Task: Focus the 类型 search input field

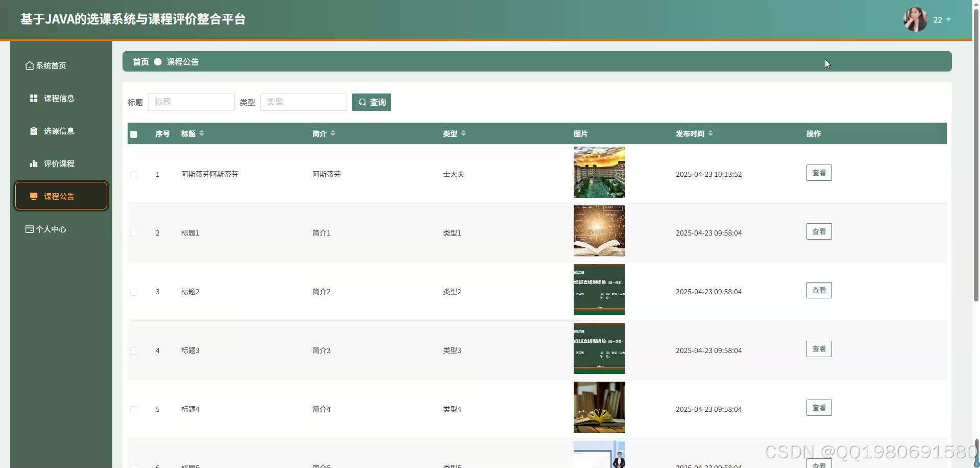Action: pyautogui.click(x=304, y=102)
